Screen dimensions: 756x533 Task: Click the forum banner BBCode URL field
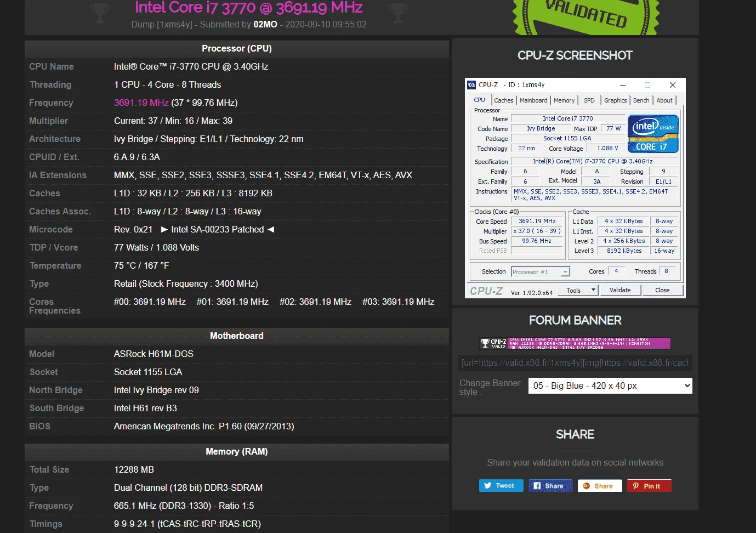pyautogui.click(x=576, y=362)
